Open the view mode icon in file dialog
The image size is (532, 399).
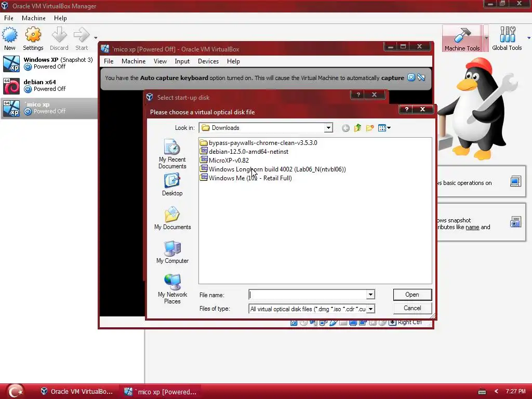point(382,128)
